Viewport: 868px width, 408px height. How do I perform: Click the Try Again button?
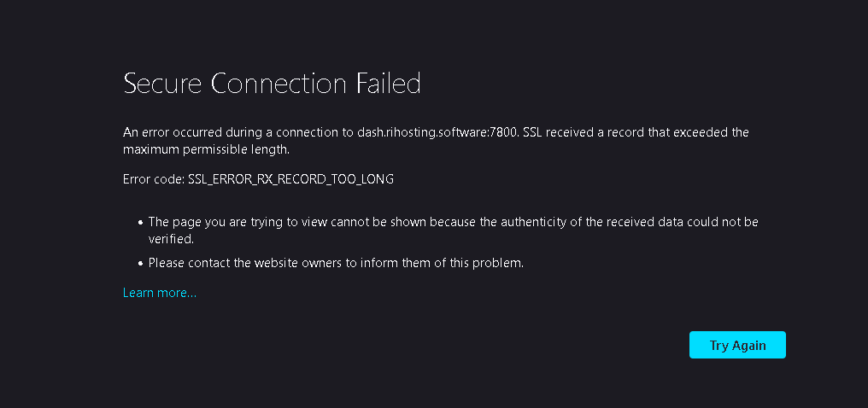point(737,345)
